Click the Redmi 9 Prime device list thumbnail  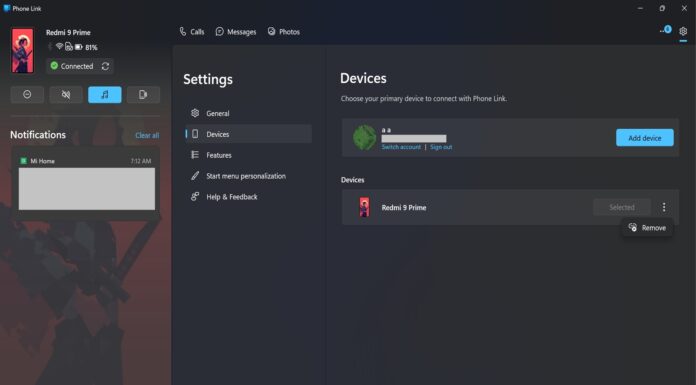pyautogui.click(x=364, y=207)
